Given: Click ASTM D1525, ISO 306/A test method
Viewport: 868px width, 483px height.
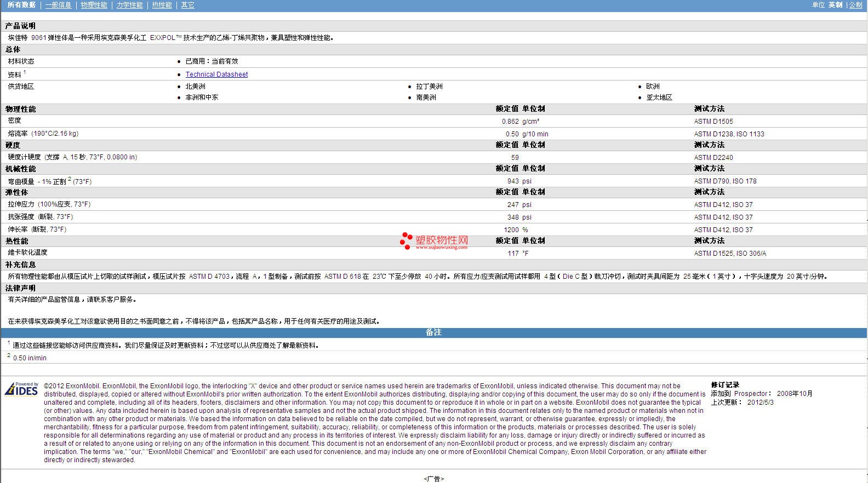Looking at the screenshot, I should tap(730, 254).
